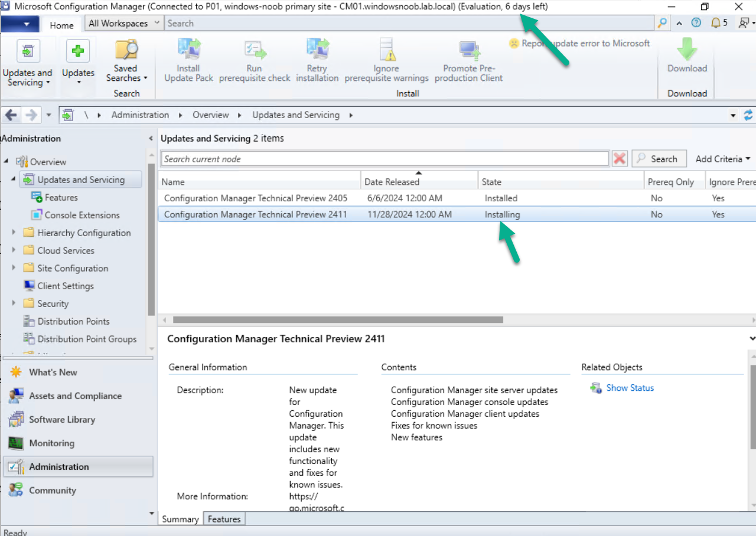Click Updates and Servicing breadcrumb

[x=296, y=115]
